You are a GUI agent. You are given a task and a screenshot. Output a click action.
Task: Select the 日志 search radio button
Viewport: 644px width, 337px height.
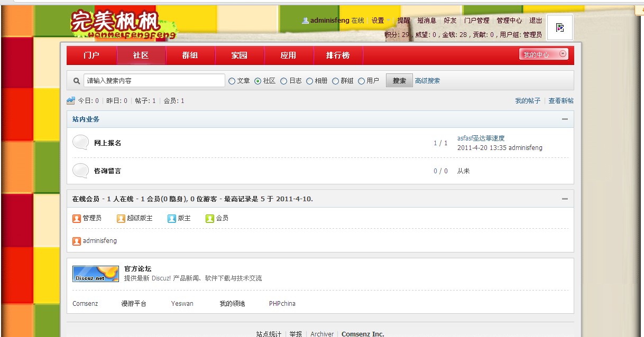click(283, 81)
